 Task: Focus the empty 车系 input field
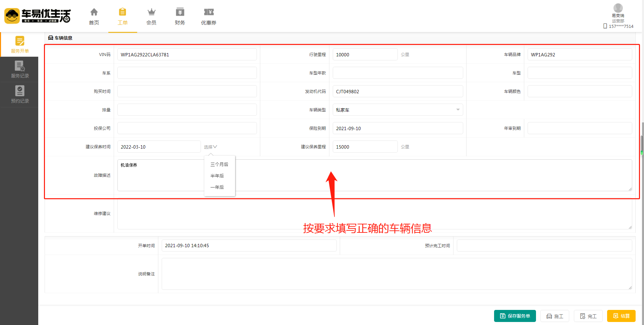[187, 73]
